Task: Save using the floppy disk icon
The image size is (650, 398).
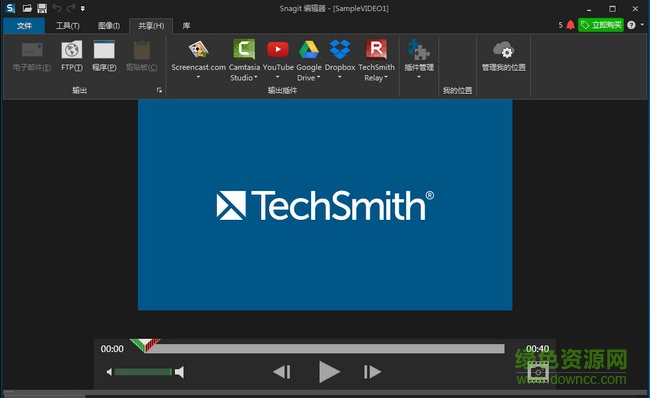Action: (42, 8)
